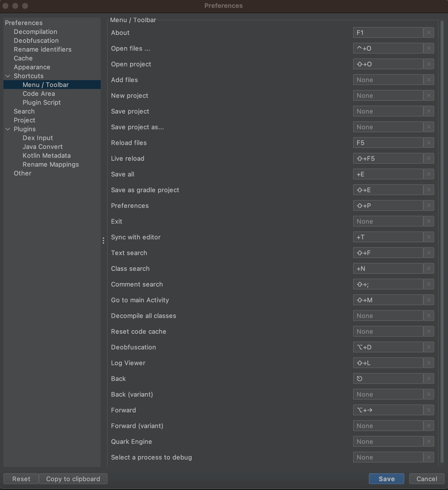
Task: Clear the Go to main Activity shortcut
Action: (x=429, y=300)
